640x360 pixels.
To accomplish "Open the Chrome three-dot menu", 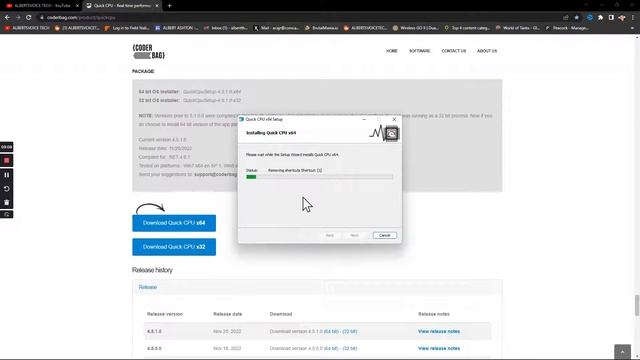I will pos(633,18).
